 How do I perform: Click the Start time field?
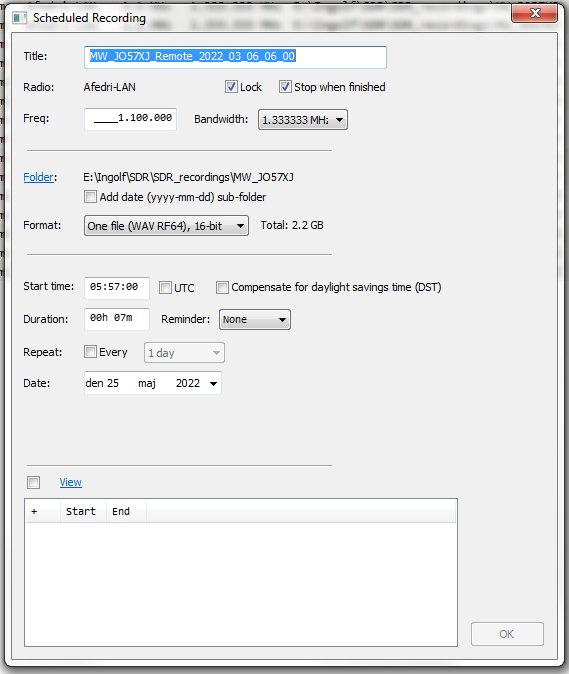tap(117, 288)
